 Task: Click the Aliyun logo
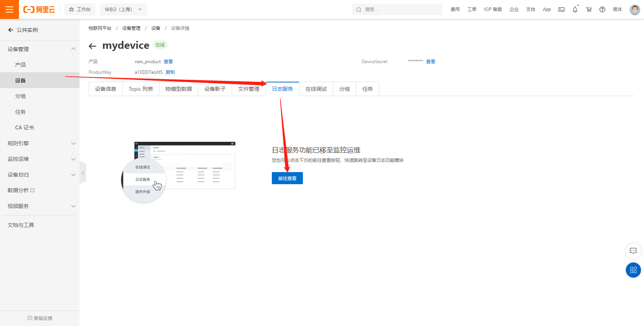click(x=39, y=9)
